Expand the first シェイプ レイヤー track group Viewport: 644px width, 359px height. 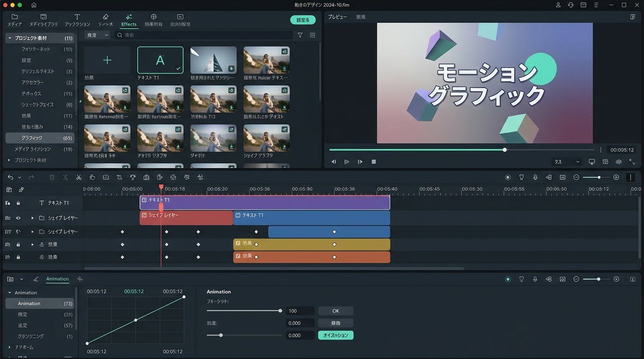point(32,218)
